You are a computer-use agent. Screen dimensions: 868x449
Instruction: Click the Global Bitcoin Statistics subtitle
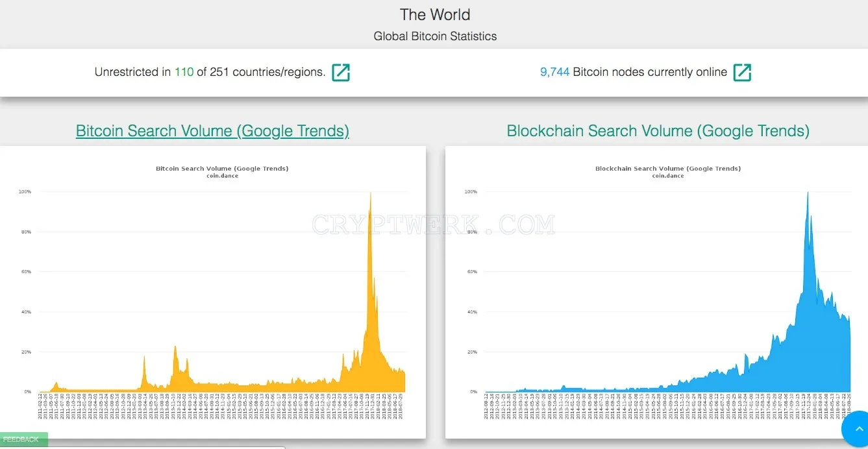point(435,36)
